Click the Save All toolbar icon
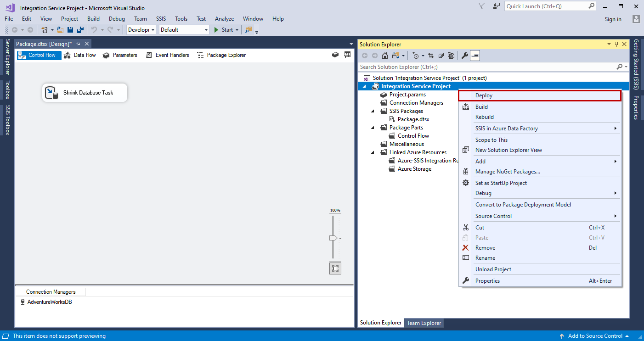The image size is (644, 341). tap(80, 30)
